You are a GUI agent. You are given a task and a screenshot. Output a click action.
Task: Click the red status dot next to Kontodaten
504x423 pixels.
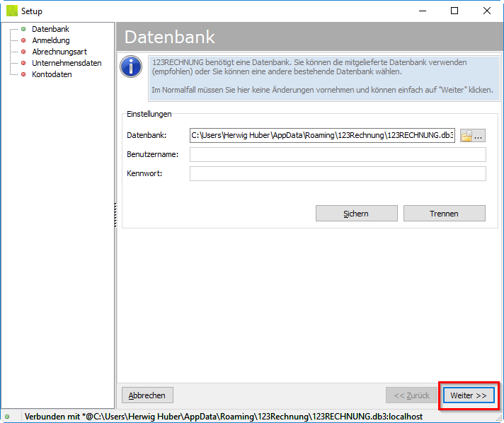[23, 74]
